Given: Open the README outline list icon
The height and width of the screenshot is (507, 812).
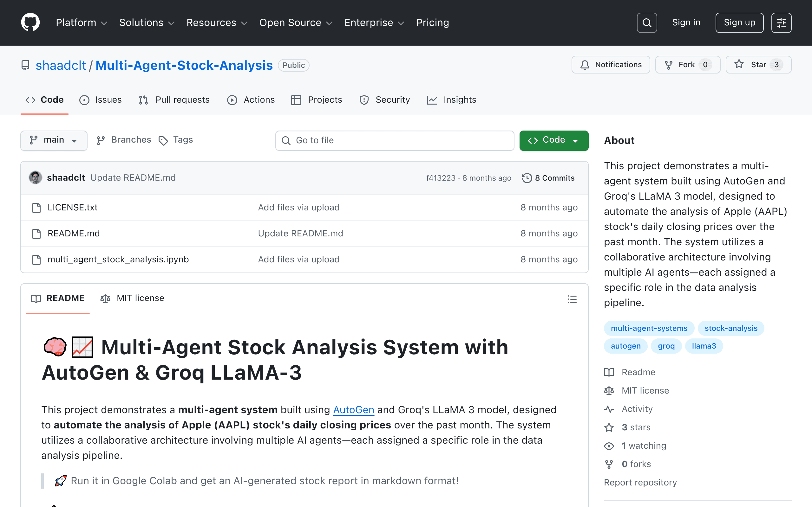Looking at the screenshot, I should click(x=572, y=299).
